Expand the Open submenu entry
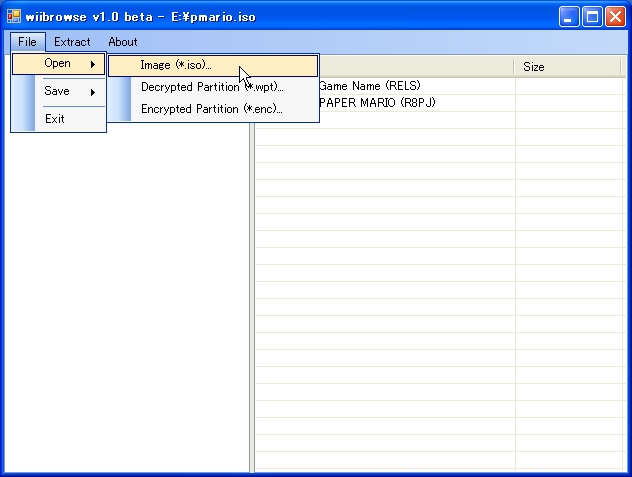The width and height of the screenshot is (632, 477). (59, 64)
